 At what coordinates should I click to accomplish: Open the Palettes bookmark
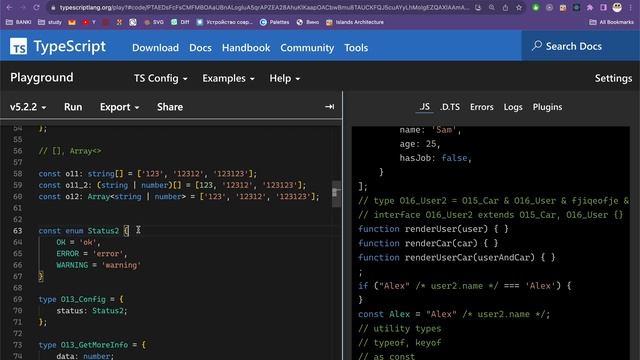(x=275, y=22)
